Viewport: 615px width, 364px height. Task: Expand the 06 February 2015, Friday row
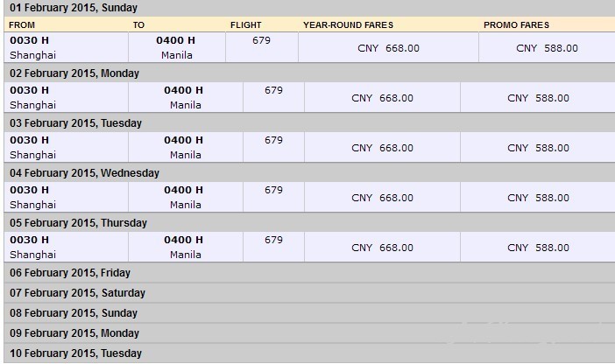pyautogui.click(x=309, y=273)
